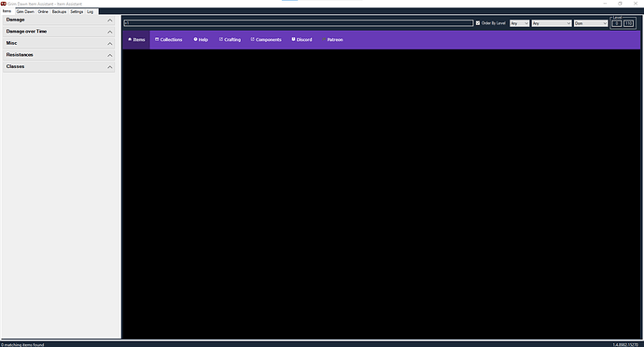The width and height of the screenshot is (644, 347).
Task: Click the Grim Dawn Item Assistant app icon
Action: click(x=4, y=4)
